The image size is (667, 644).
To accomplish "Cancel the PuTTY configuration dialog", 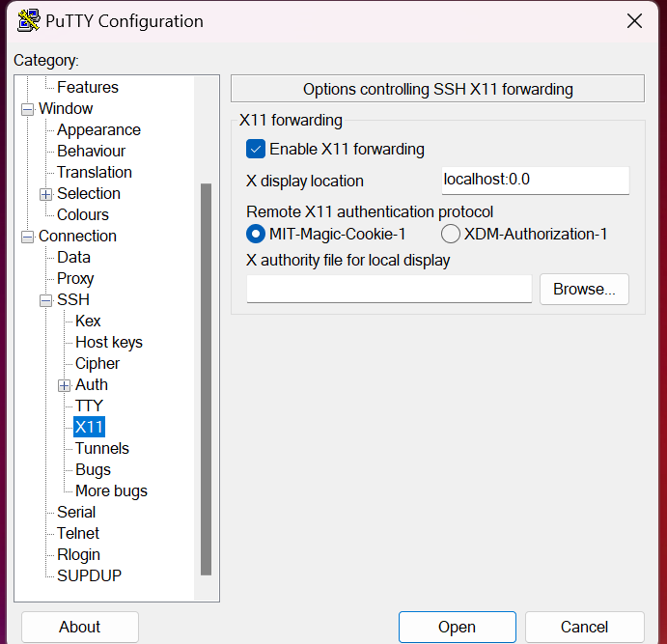I will (x=585, y=627).
